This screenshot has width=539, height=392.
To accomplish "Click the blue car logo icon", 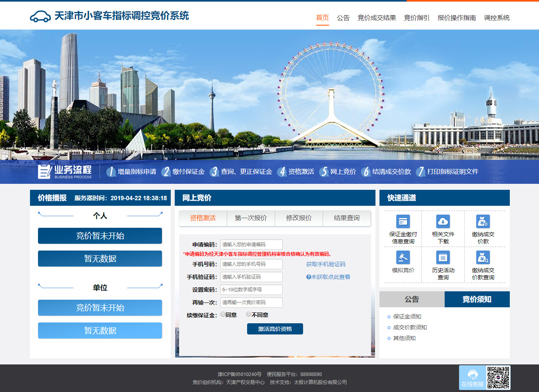I will tap(40, 16).
